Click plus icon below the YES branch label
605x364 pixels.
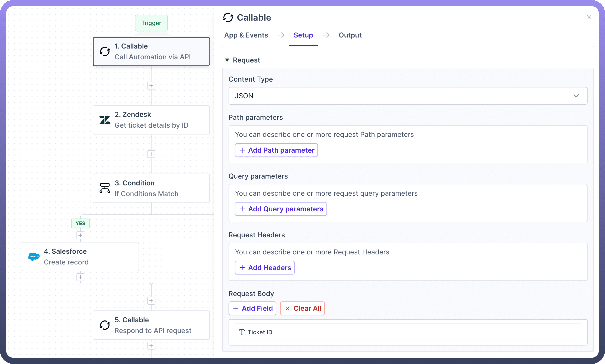[x=80, y=235]
